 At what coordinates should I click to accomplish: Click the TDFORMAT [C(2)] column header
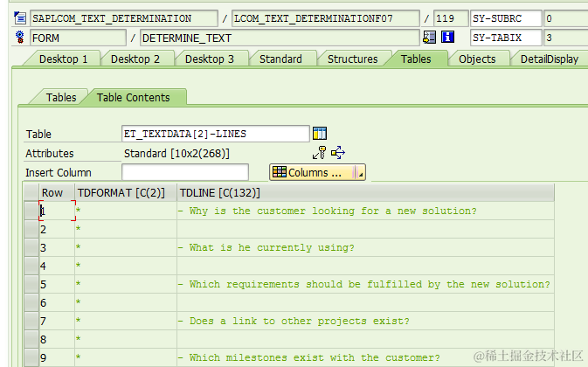[x=126, y=193]
